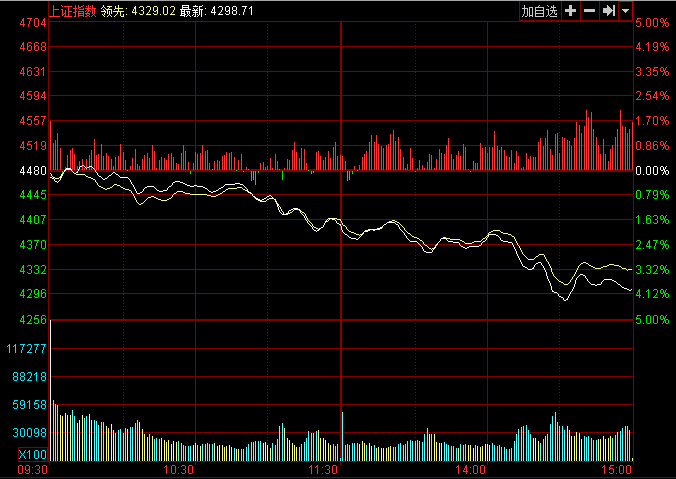Click the X100 volume unit label
Screen dimensions: 676x479
pos(32,455)
